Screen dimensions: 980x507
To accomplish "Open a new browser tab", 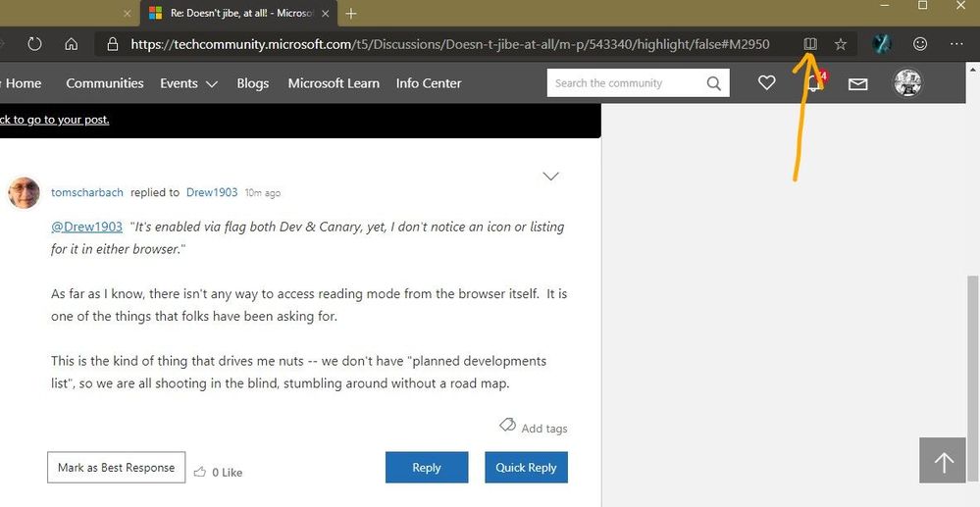I will point(350,13).
